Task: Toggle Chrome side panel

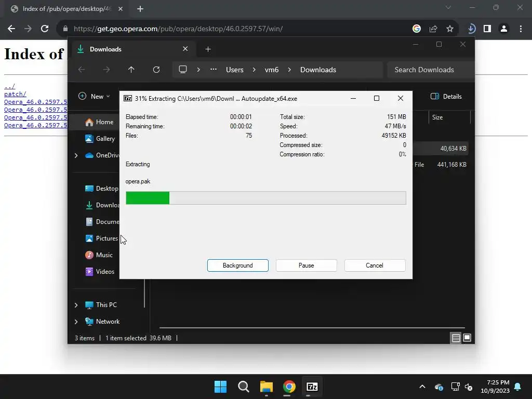Action: (487, 29)
